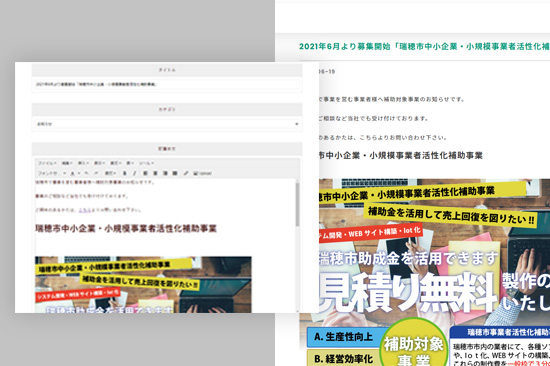Click the 'A. 生産性向上' label on the banner
This screenshot has height=366, width=550.
coord(343,337)
